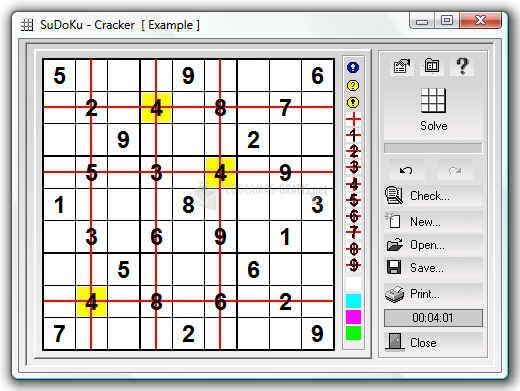
Task: Click the blank page icon beside New
Action: 394,220
